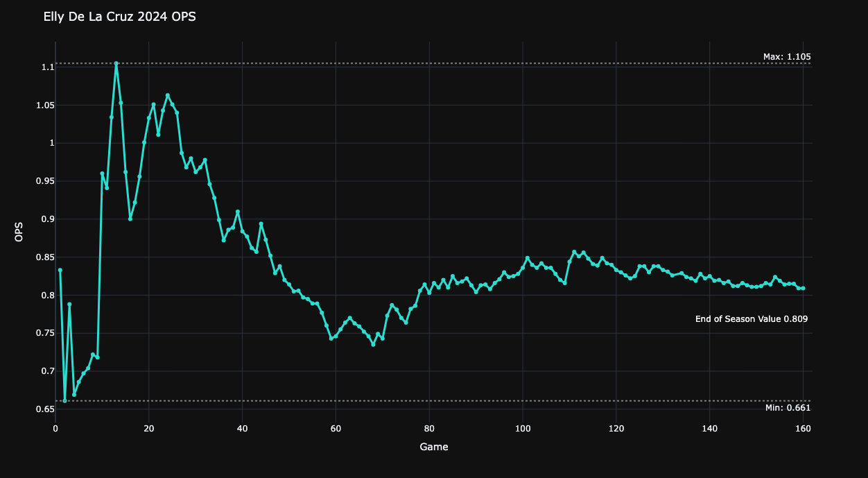Click the x-axis title Game
The height and width of the screenshot is (478, 868).
point(434,447)
